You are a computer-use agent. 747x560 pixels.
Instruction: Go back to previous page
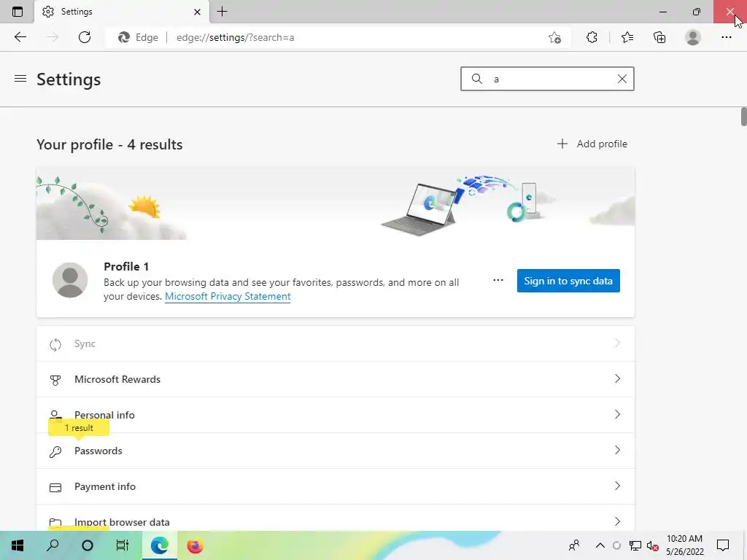tap(20, 37)
